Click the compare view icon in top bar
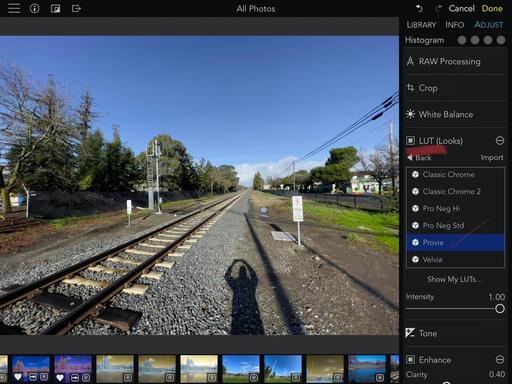 point(55,8)
